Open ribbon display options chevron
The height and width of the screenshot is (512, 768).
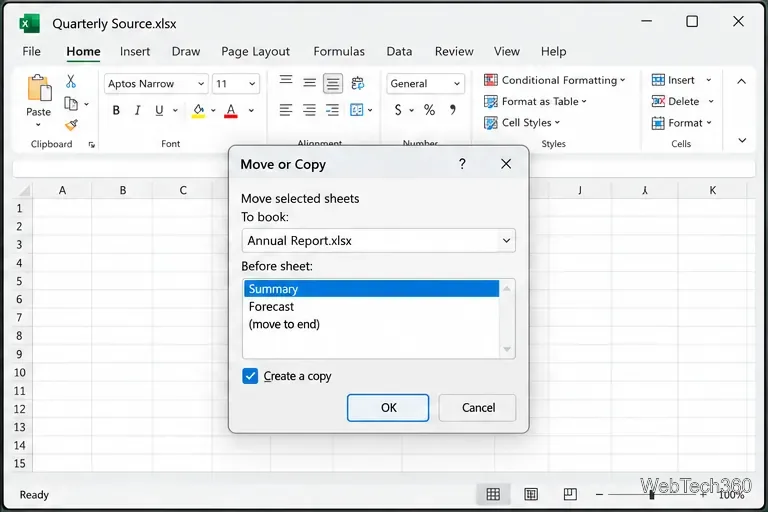[742, 141]
